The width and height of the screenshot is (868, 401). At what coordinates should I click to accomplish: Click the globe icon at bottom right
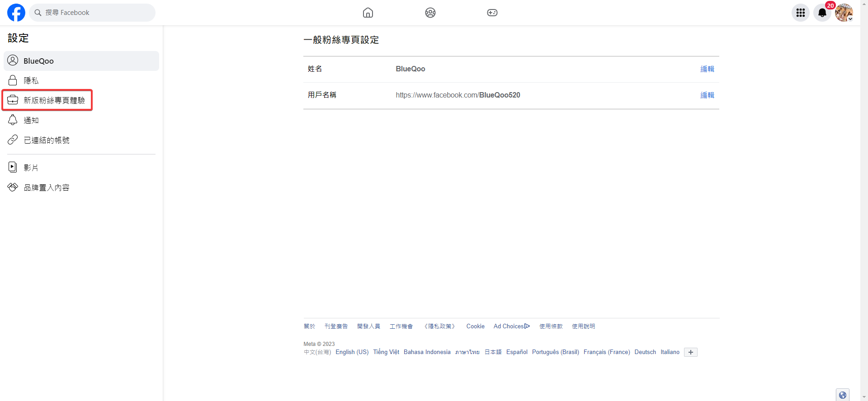pos(842,395)
